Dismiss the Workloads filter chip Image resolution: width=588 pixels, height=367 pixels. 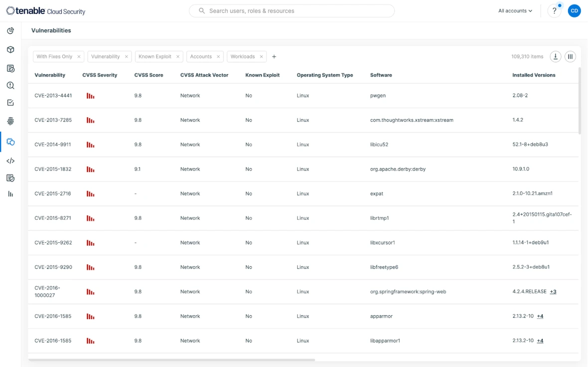pos(261,56)
